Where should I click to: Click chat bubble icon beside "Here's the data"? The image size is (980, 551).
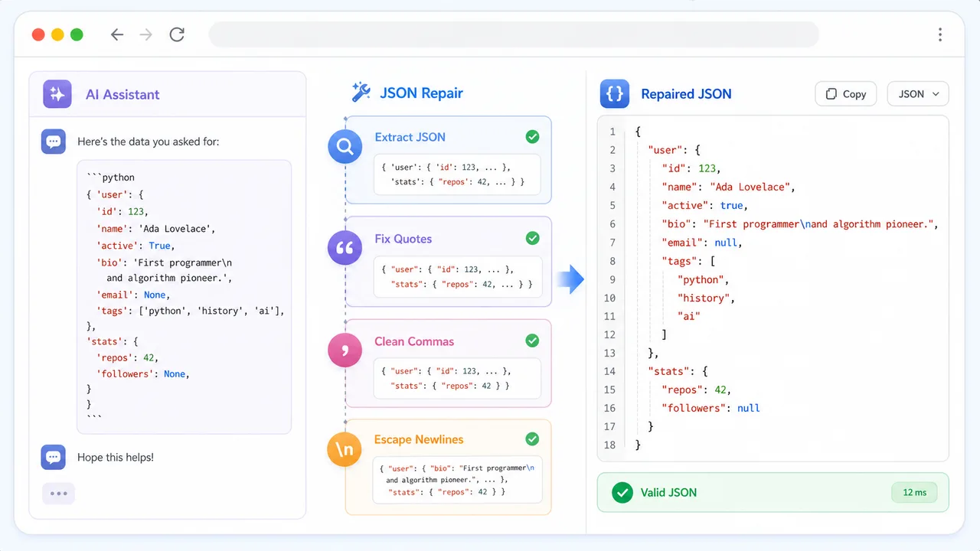point(54,142)
